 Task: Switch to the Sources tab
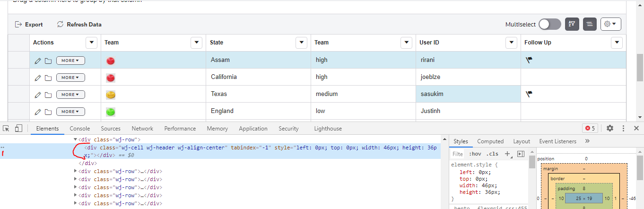click(111, 129)
